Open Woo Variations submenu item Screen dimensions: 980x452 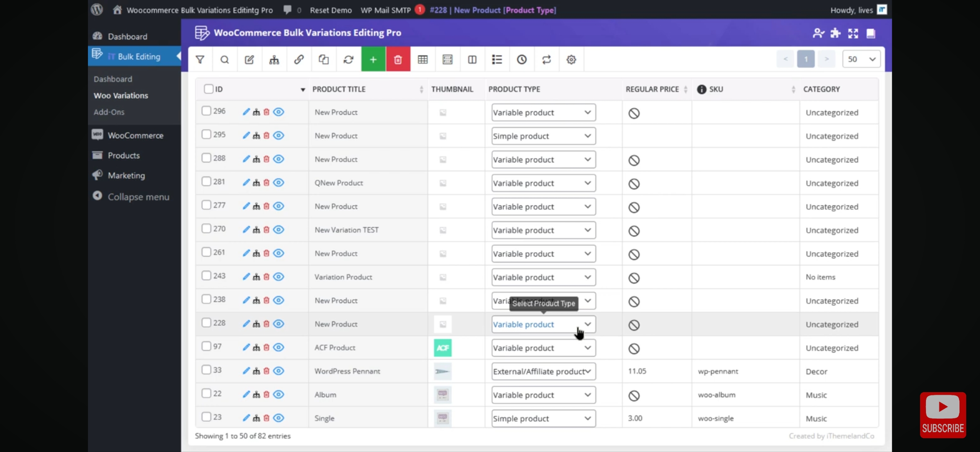tap(121, 95)
